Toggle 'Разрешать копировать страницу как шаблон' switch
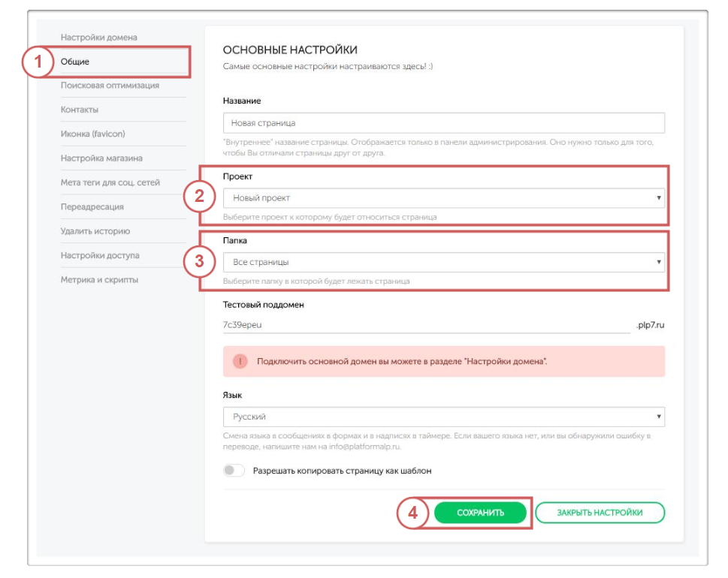This screenshot has height=578, width=728. (234, 471)
